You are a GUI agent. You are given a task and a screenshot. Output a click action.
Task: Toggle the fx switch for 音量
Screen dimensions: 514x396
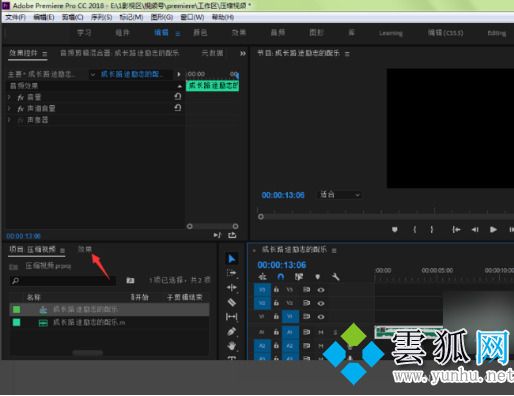pyautogui.click(x=21, y=97)
